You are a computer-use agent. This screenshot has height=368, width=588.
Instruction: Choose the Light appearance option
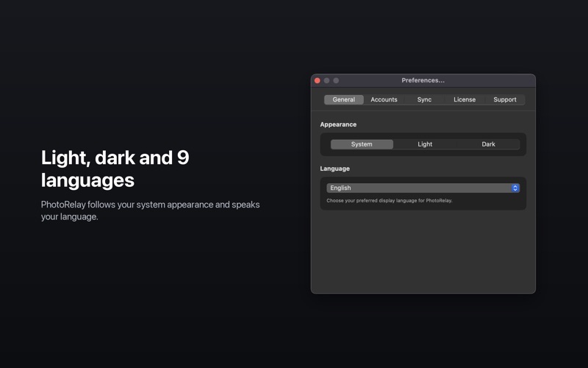coord(425,144)
